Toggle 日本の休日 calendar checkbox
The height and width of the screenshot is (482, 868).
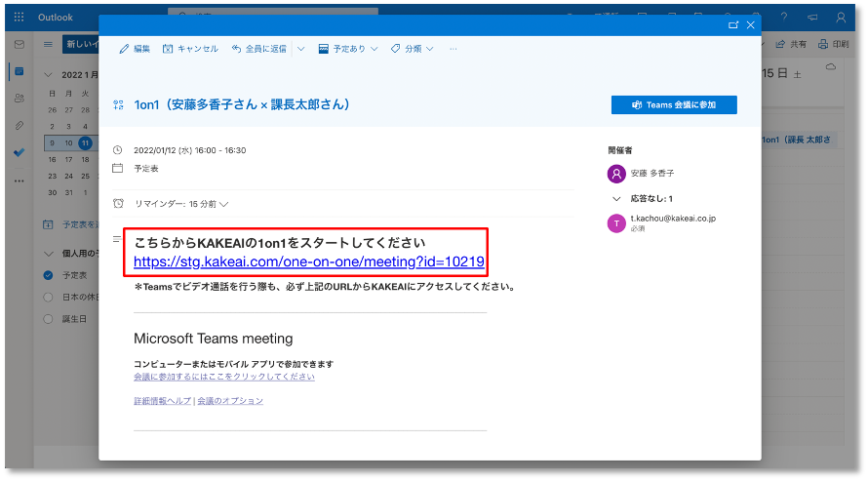(x=48, y=298)
